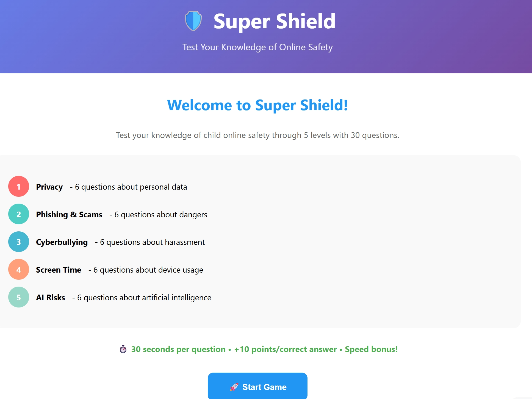Click the rocket icon inside Start Game
532x399 pixels.
[x=234, y=387]
